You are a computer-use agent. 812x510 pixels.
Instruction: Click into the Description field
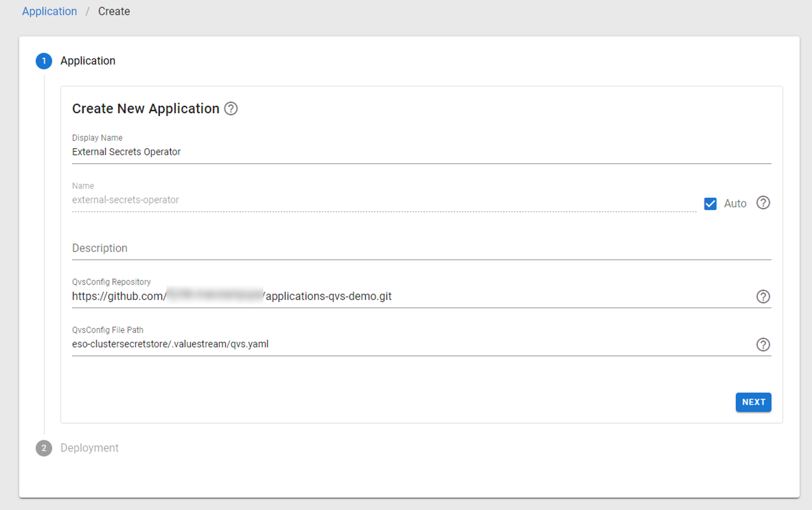click(421, 248)
